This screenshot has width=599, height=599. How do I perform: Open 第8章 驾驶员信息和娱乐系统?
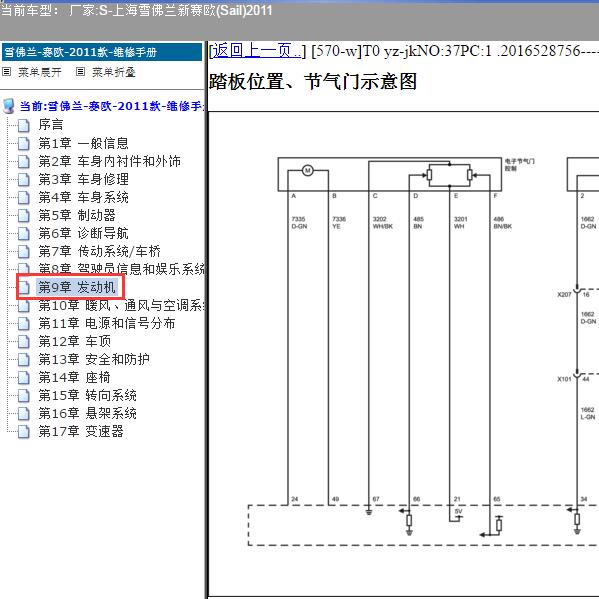[x=121, y=269]
